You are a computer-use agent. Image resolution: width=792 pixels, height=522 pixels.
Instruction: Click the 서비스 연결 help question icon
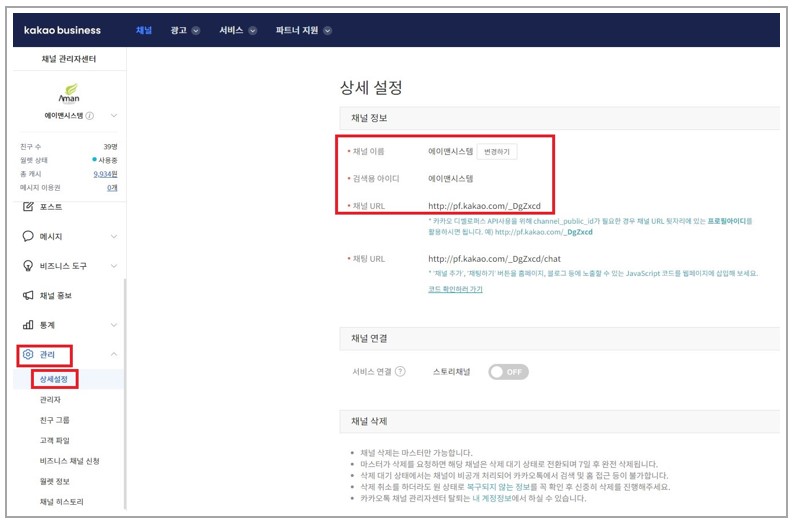click(x=400, y=371)
